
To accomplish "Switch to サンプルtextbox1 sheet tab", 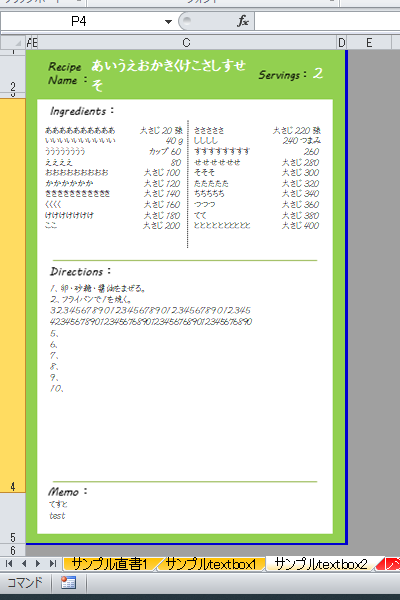I will [211, 564].
